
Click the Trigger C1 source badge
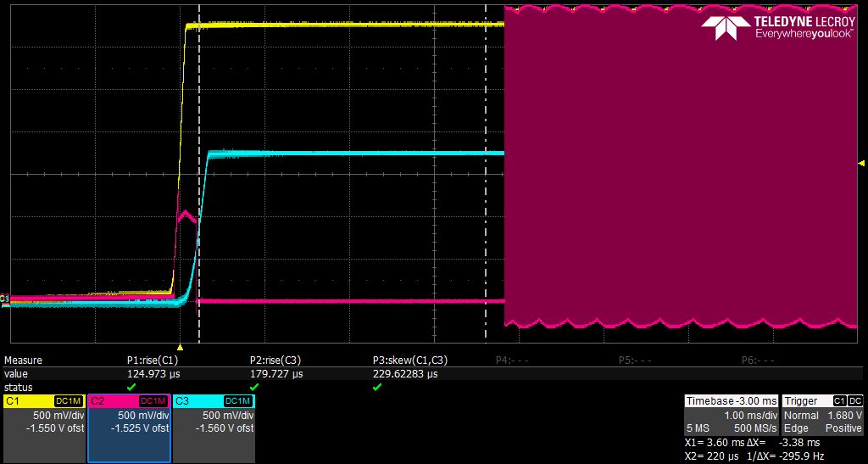point(840,401)
